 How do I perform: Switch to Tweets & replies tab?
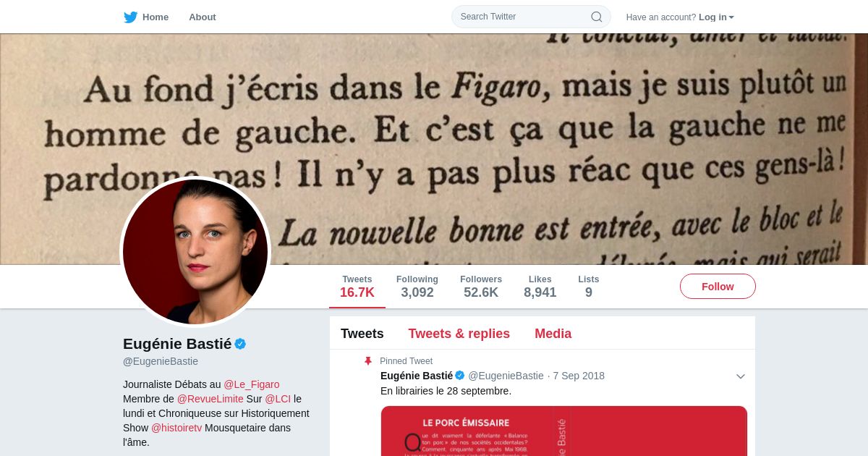(x=459, y=334)
